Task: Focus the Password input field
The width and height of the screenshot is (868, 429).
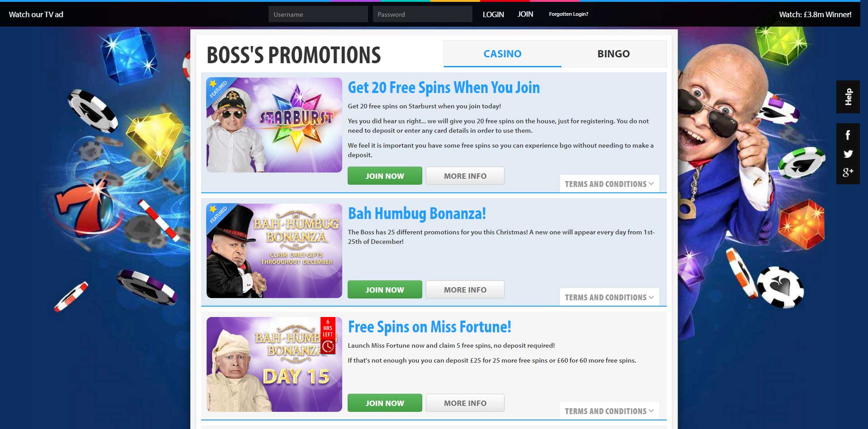Action: click(422, 14)
